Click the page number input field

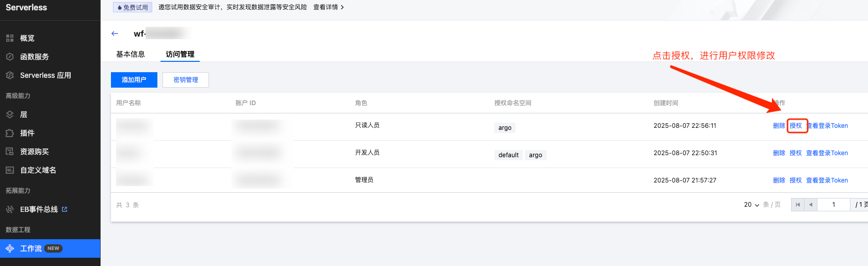833,205
